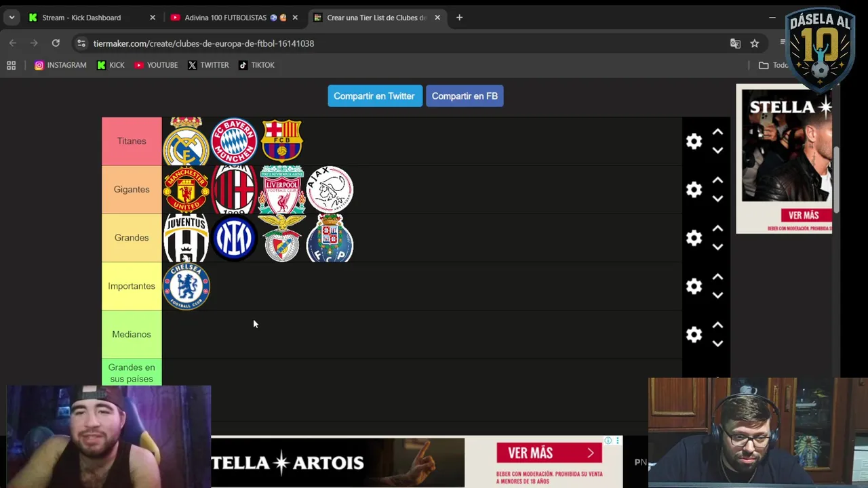Open the TIKTOK bookmark
Screen dimensions: 868x488
pyautogui.click(x=256, y=65)
